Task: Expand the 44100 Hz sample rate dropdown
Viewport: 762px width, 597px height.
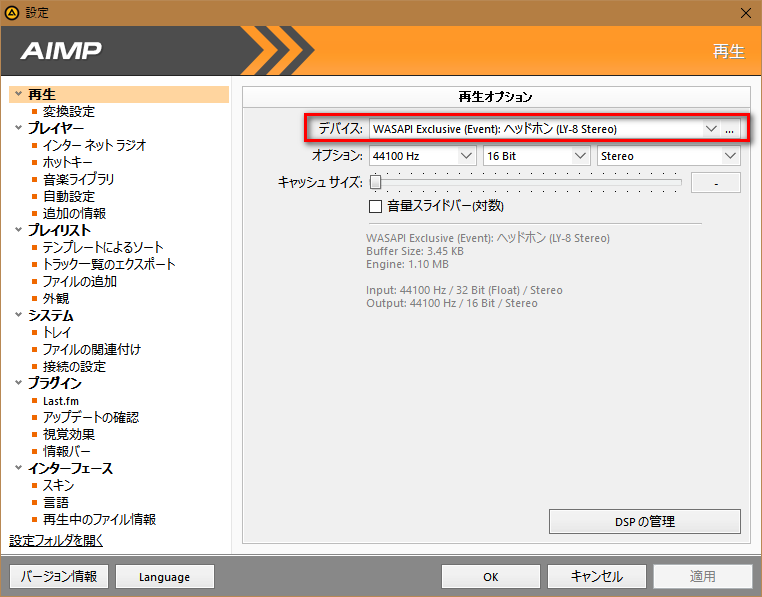Action: click(466, 156)
